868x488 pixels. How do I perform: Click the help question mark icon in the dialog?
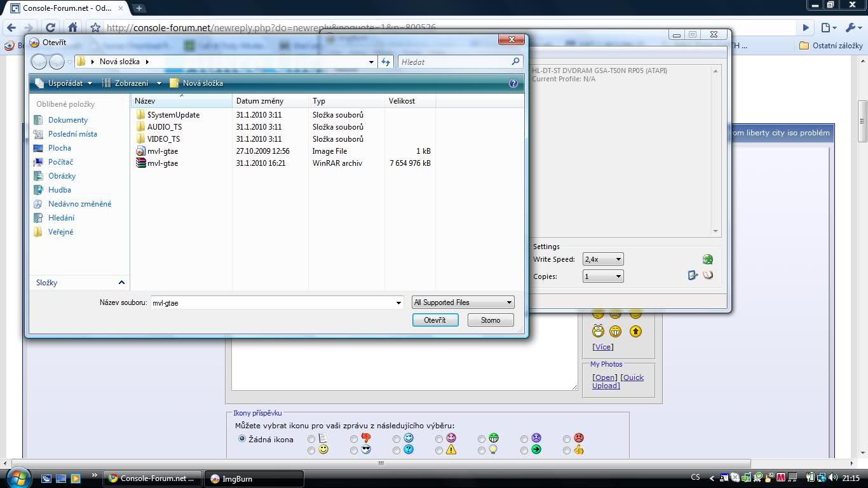point(513,83)
